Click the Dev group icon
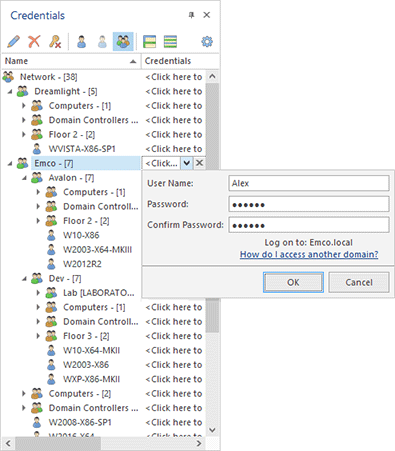 pyautogui.click(x=37, y=278)
